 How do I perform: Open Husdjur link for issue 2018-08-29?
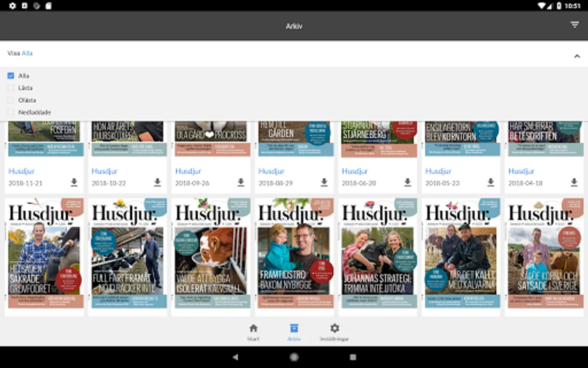coord(272,171)
